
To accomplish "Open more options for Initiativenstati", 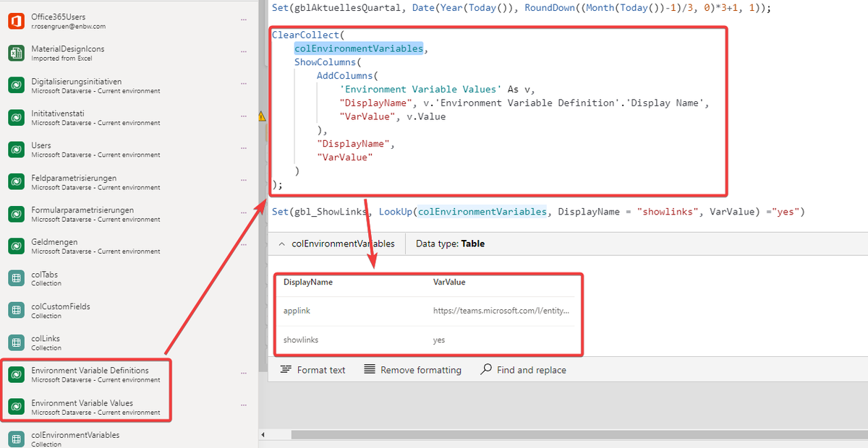I will [x=244, y=118].
